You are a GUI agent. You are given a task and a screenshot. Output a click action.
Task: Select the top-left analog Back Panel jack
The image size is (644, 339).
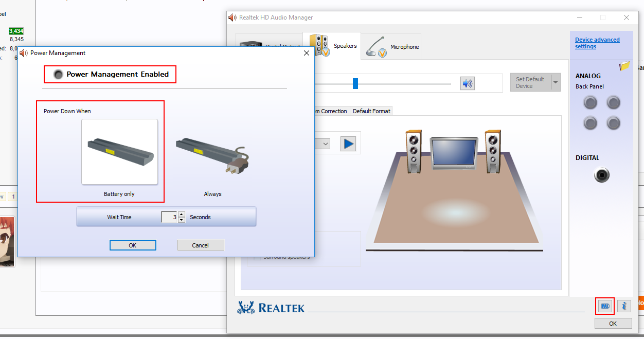point(591,103)
